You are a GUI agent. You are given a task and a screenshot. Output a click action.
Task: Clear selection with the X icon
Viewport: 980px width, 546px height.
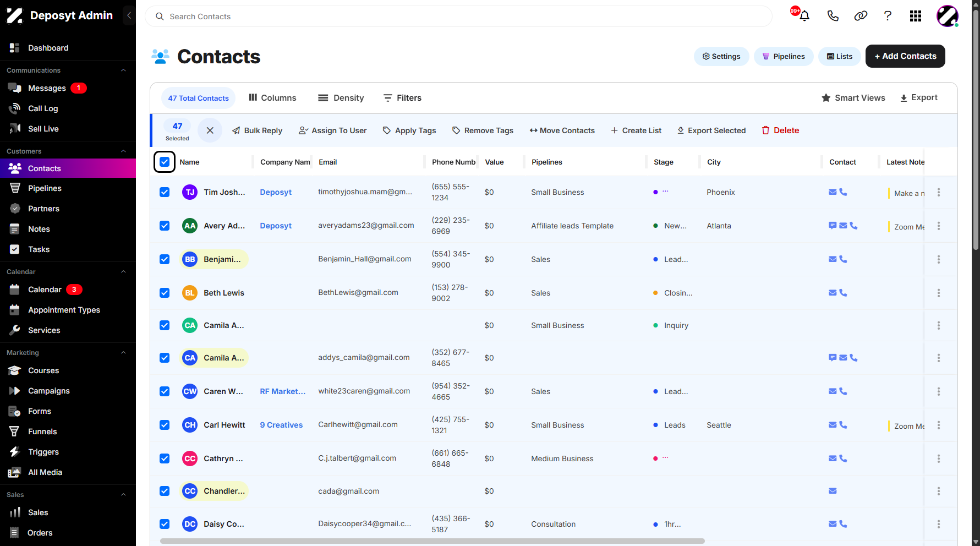(x=210, y=130)
